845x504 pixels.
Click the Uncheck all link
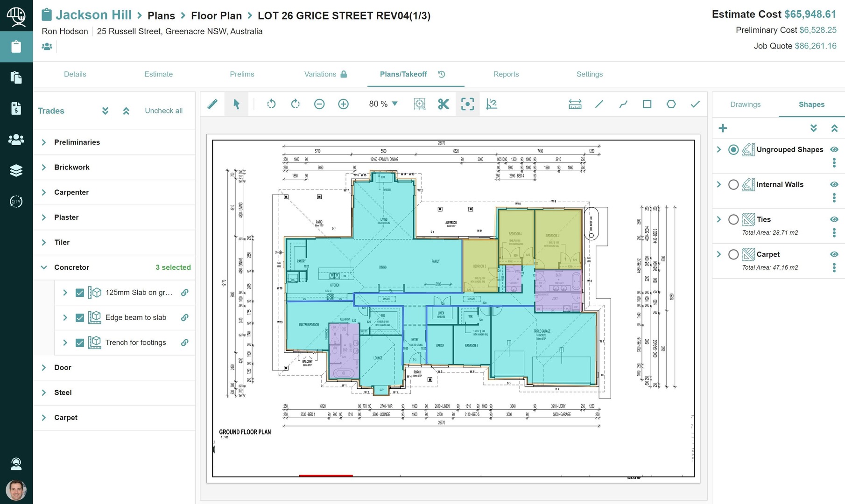(x=163, y=111)
